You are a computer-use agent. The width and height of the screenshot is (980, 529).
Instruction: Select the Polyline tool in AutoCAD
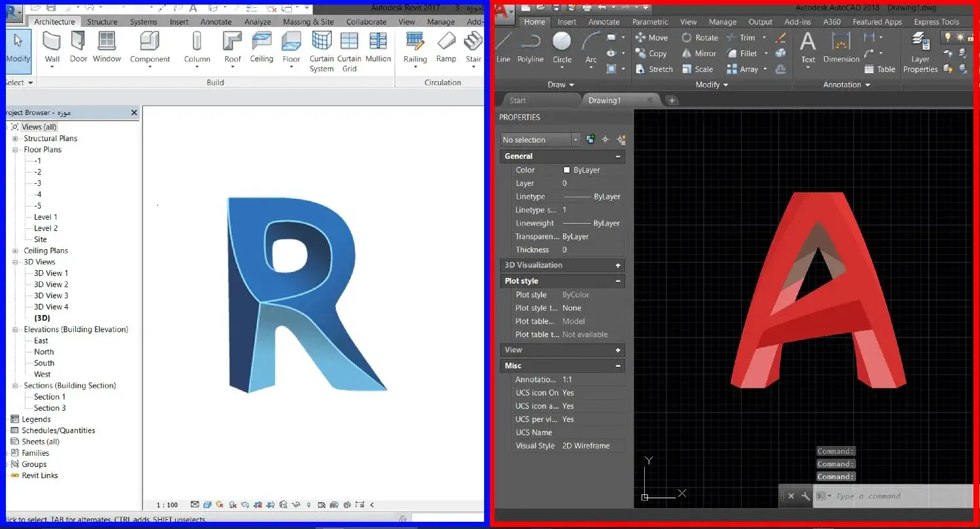pos(531,47)
